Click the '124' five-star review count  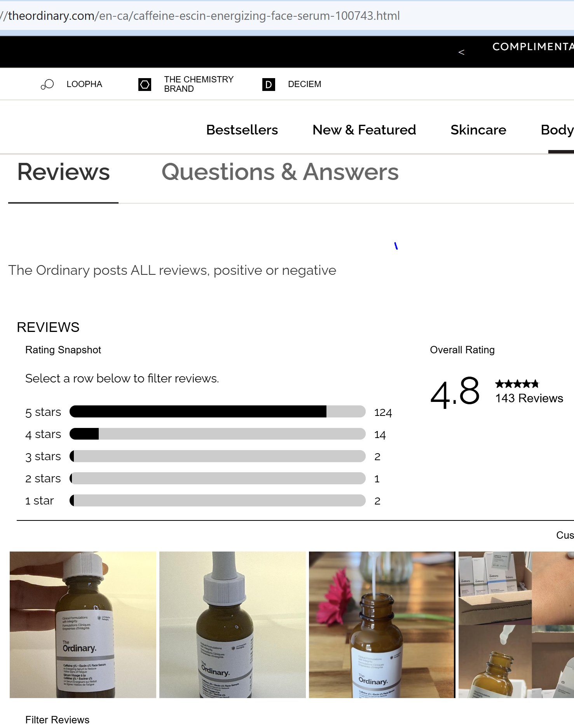[x=383, y=412]
